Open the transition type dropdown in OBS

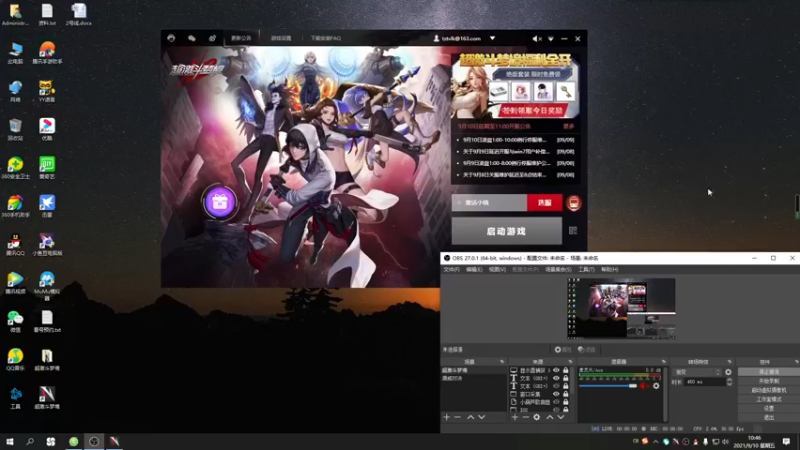click(697, 372)
